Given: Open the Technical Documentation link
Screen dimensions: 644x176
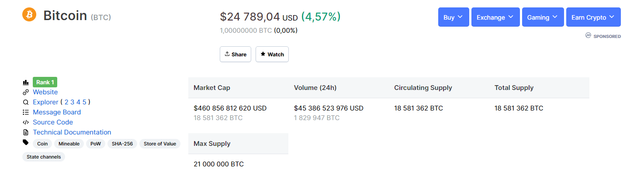Looking at the screenshot, I should [72, 132].
